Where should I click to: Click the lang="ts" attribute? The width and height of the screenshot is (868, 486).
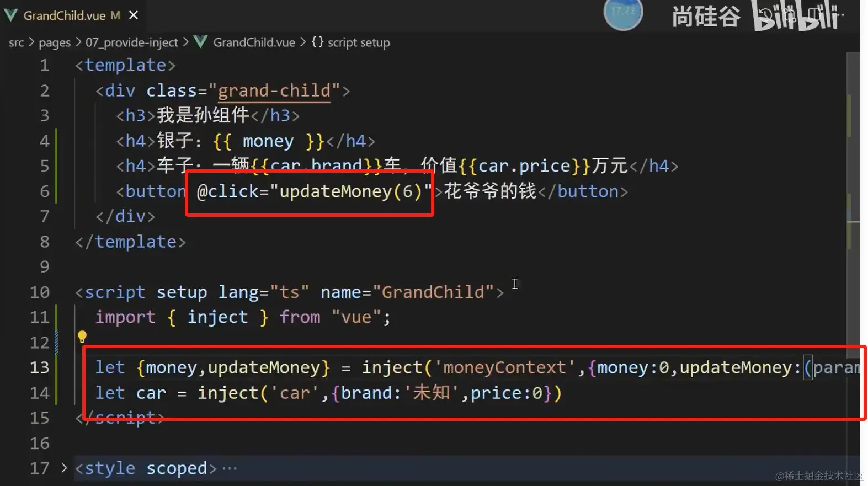[264, 292]
